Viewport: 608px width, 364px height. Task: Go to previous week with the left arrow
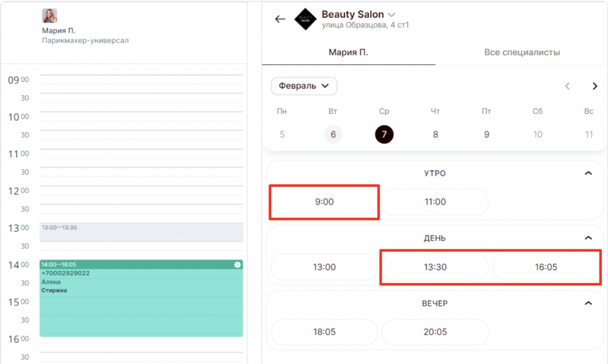567,86
